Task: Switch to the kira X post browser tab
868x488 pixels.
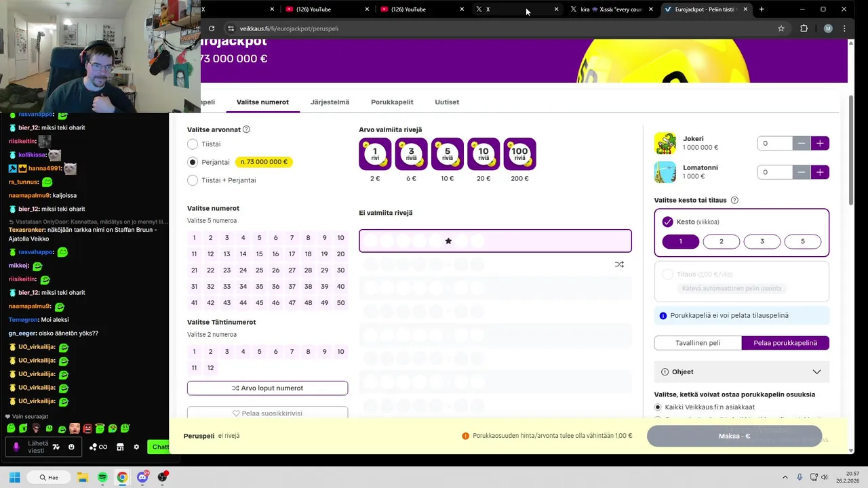Action: (611, 9)
